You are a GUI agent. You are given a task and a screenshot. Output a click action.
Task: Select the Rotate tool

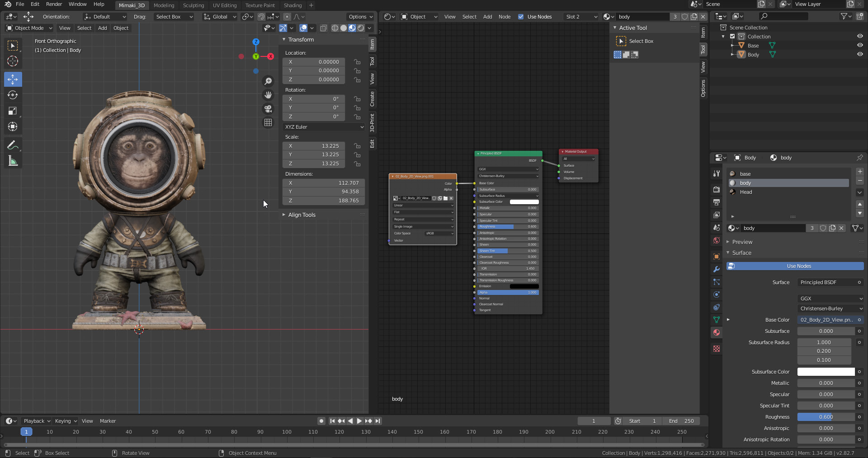point(13,95)
